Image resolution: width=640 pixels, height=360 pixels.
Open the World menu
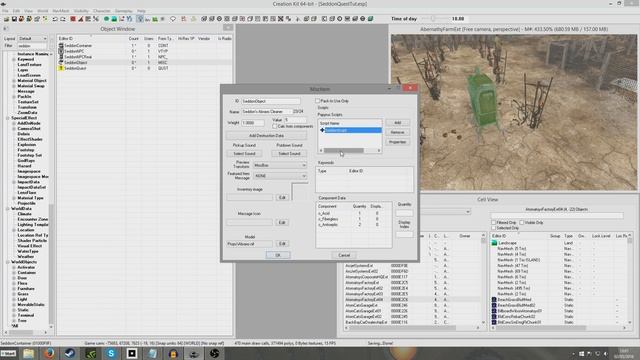[x=42, y=11]
